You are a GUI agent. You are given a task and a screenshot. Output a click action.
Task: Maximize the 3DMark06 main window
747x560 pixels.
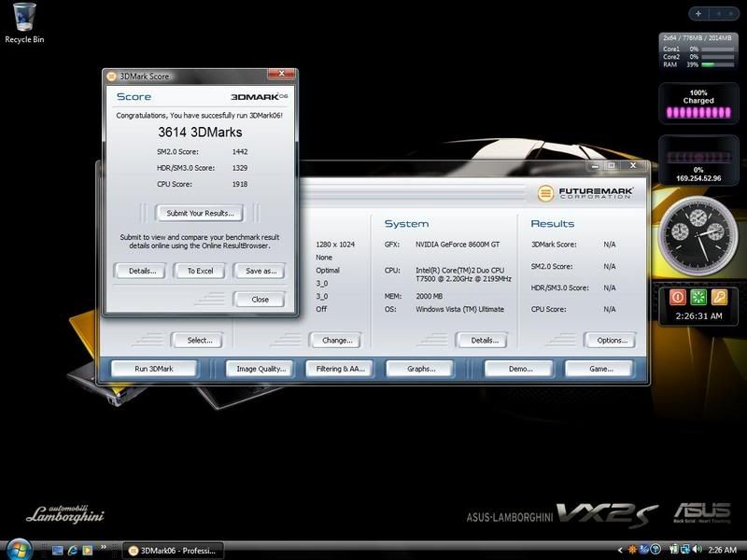tap(612, 166)
